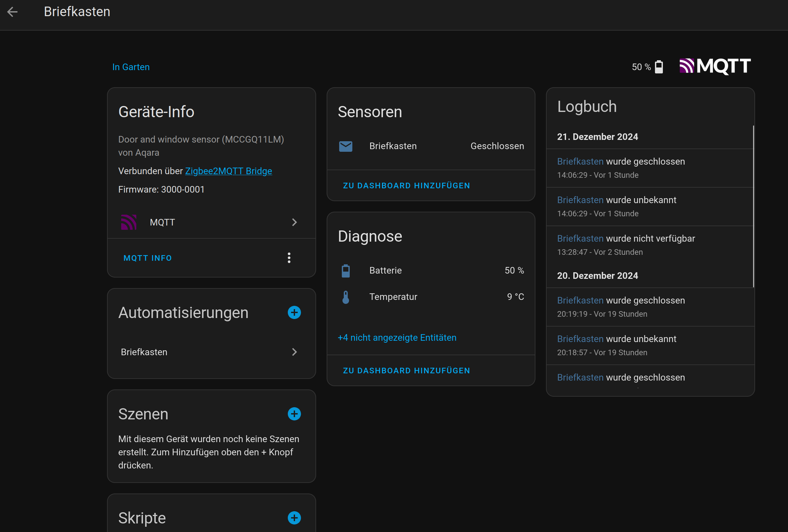Open Briefkasten link in 20:18:57 unbekannt entry
788x532 pixels.
pyautogui.click(x=580, y=339)
